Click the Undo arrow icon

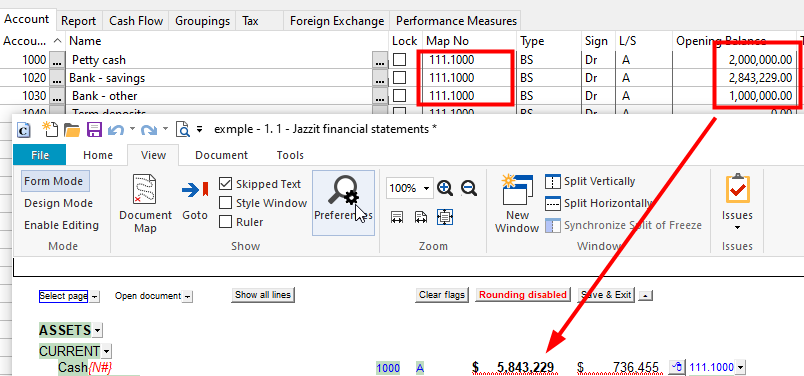115,130
